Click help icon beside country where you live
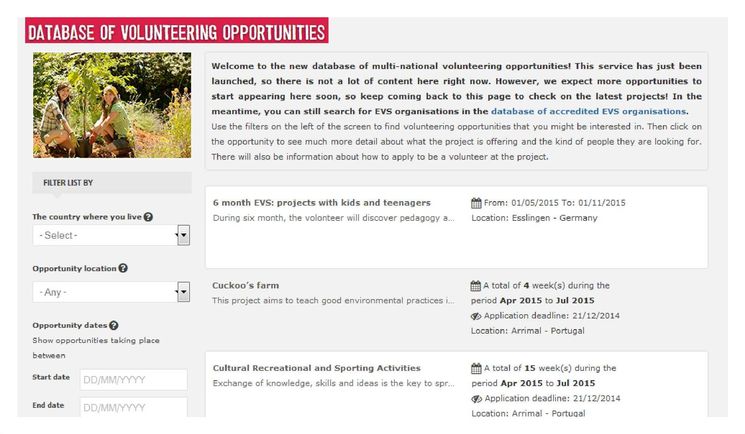Screen dimensions: 745x434 click(148, 217)
